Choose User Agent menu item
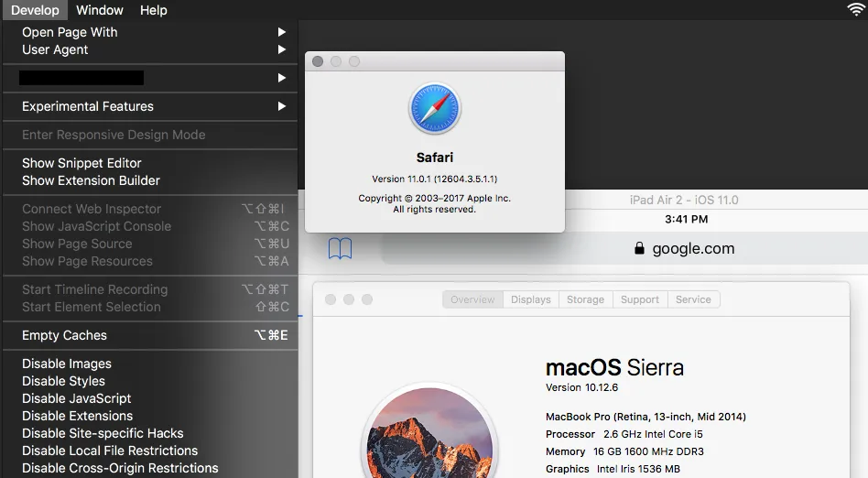 tap(150, 49)
